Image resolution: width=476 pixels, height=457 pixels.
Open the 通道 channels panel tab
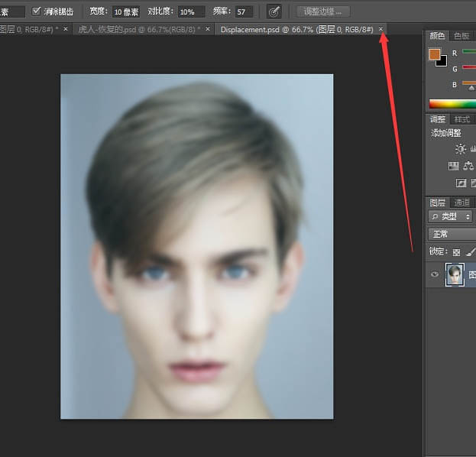coord(461,203)
